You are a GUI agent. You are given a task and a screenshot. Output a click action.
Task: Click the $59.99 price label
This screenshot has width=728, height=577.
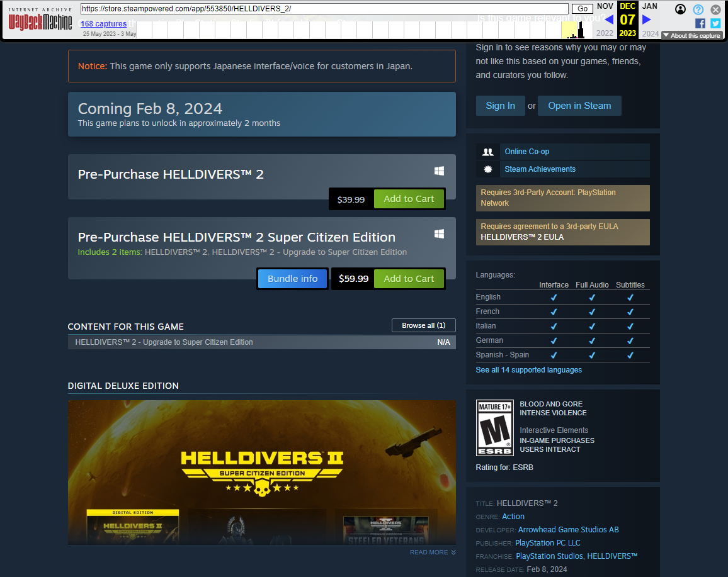pos(353,279)
